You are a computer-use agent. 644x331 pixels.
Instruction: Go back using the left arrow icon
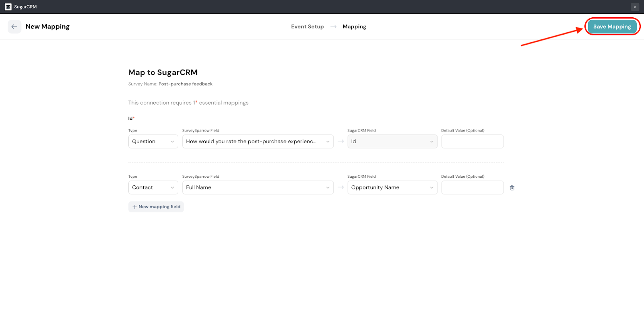click(x=14, y=27)
